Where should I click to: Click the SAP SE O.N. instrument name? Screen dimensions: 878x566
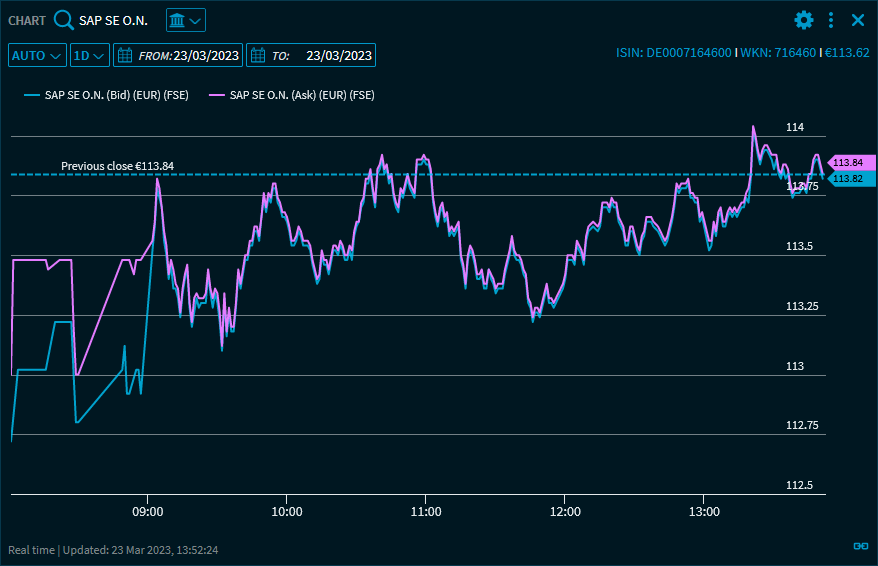[x=113, y=20]
